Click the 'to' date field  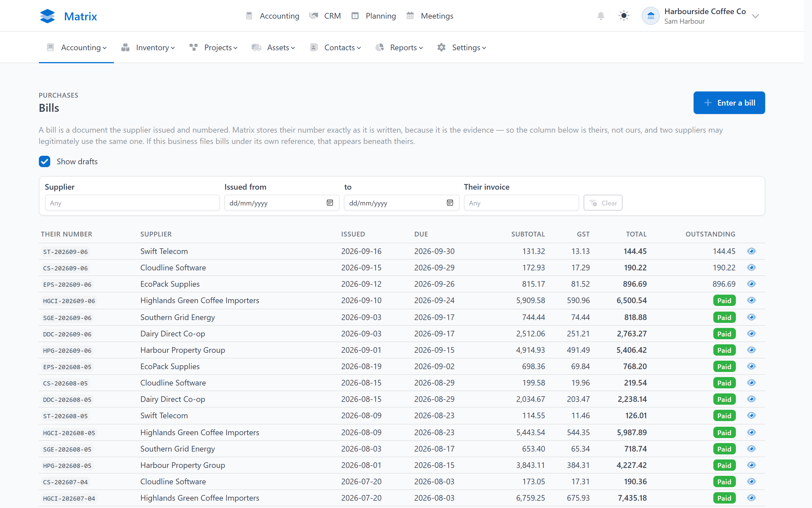pos(402,203)
